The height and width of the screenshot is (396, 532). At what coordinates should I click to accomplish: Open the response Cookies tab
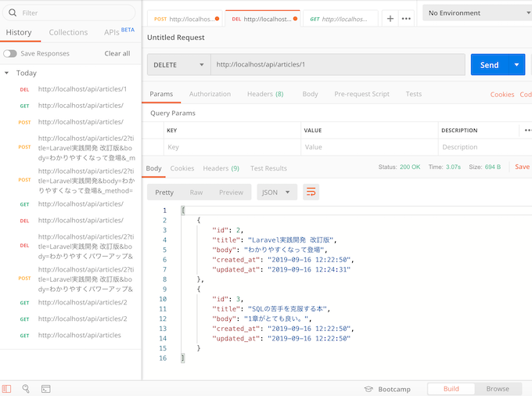click(x=182, y=168)
